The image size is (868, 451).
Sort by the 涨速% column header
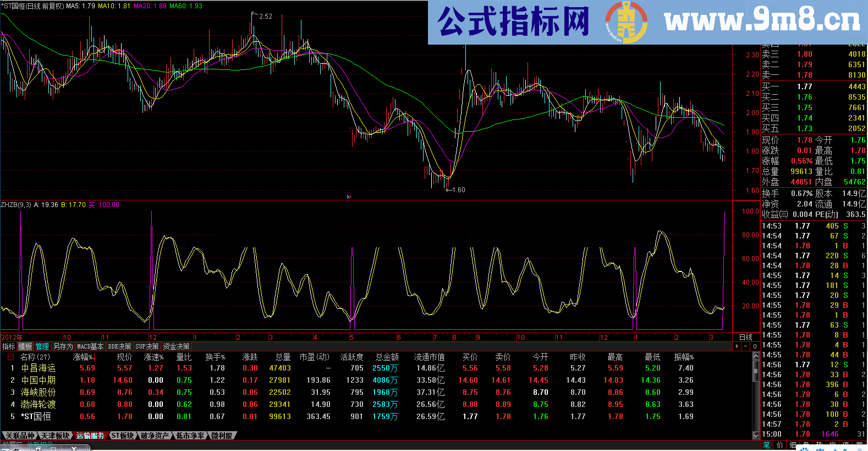[153, 357]
